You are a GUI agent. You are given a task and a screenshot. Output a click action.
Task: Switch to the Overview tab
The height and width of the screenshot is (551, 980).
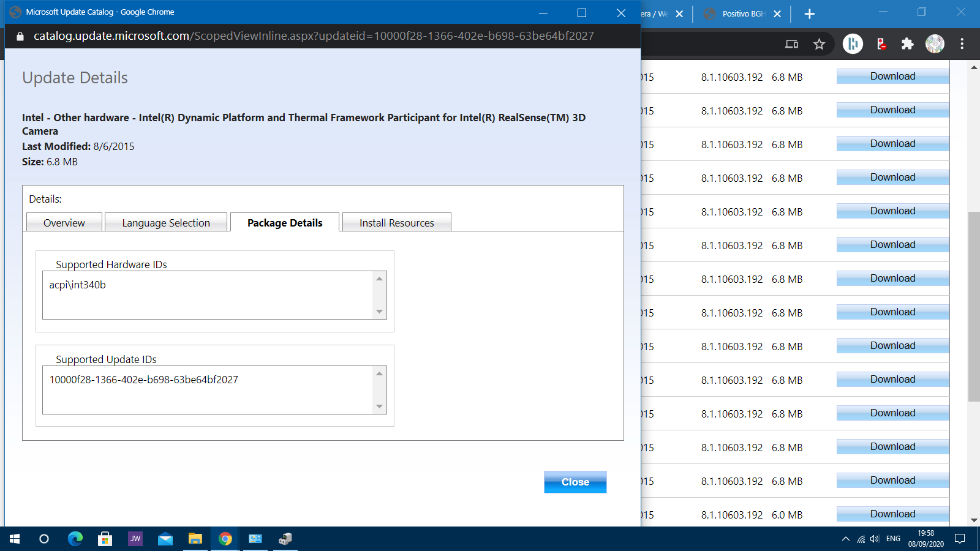[x=64, y=223]
